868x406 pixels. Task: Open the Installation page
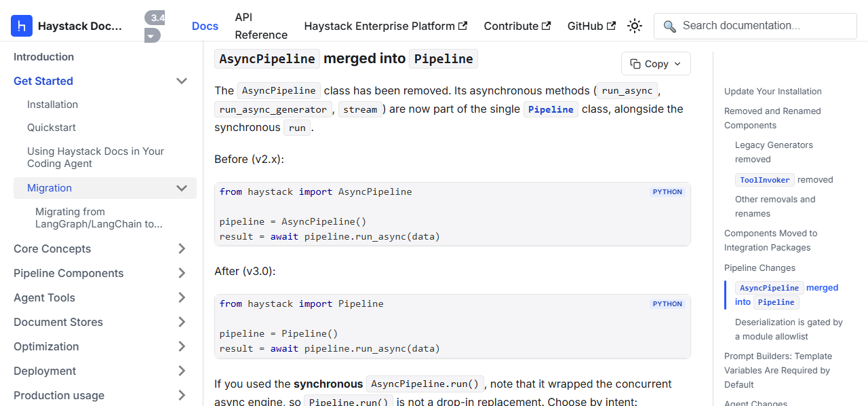point(52,105)
